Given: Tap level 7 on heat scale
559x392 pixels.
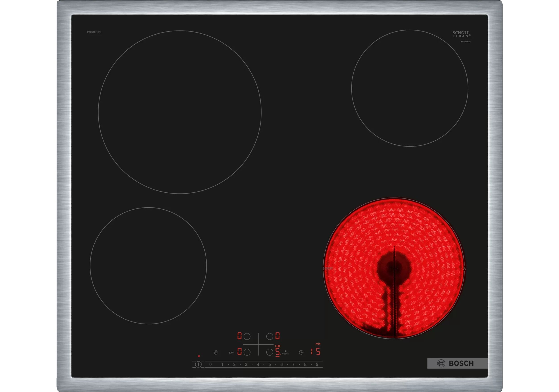Looking at the screenshot, I should [x=293, y=364].
